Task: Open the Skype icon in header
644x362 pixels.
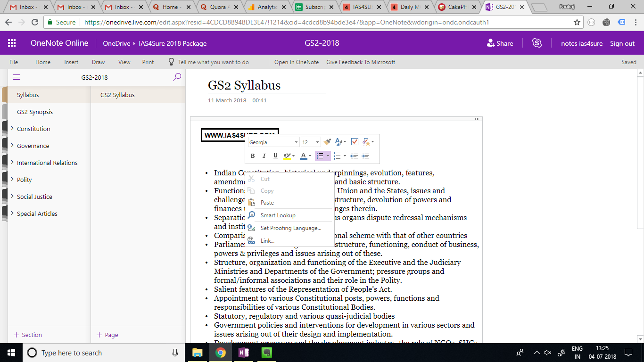Action: [x=537, y=43]
